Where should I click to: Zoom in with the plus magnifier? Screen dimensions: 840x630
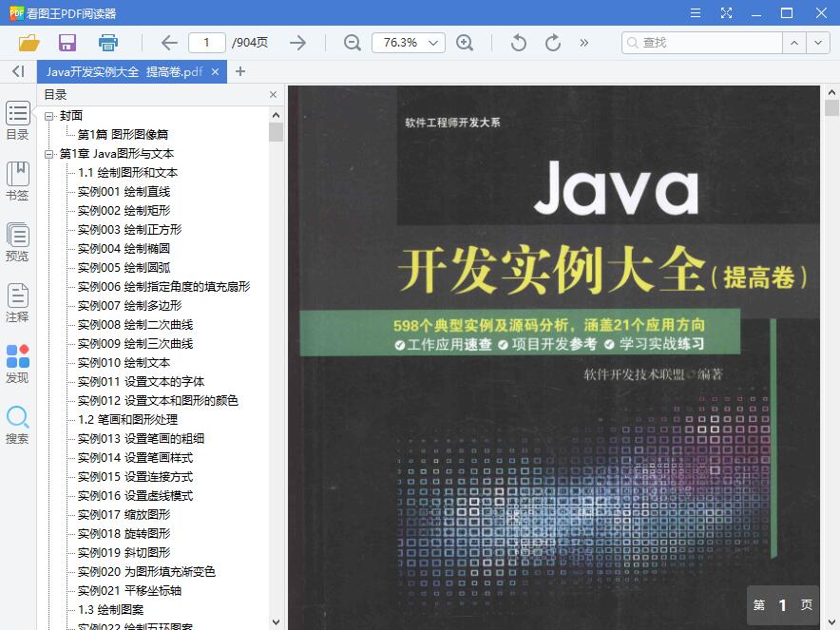coord(465,43)
